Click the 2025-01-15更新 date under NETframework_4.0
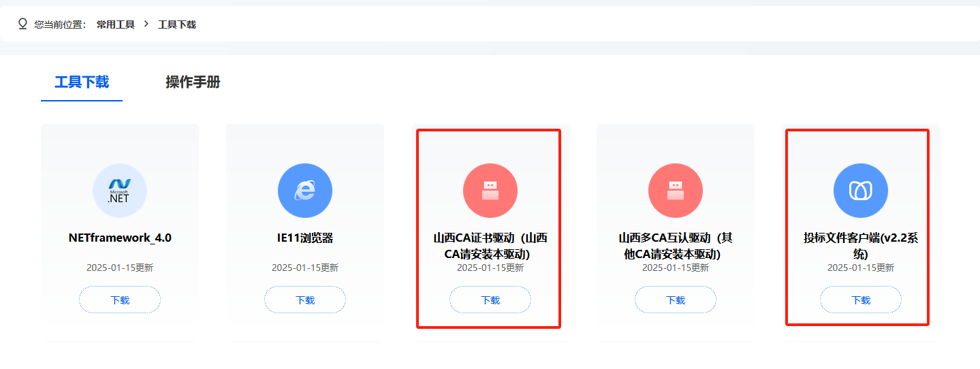This screenshot has height=369, width=980. [x=120, y=268]
